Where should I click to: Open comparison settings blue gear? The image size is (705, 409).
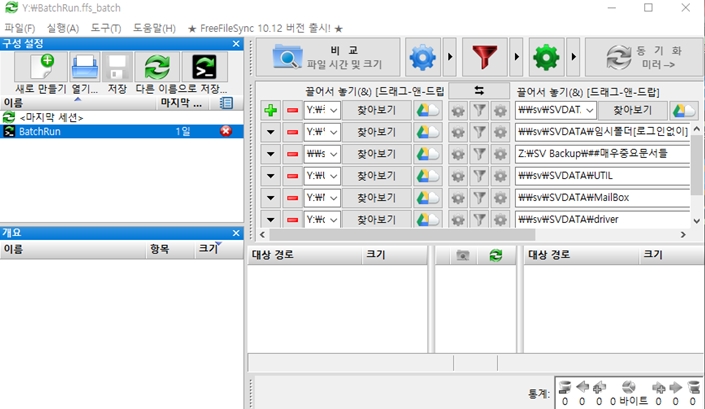(423, 57)
